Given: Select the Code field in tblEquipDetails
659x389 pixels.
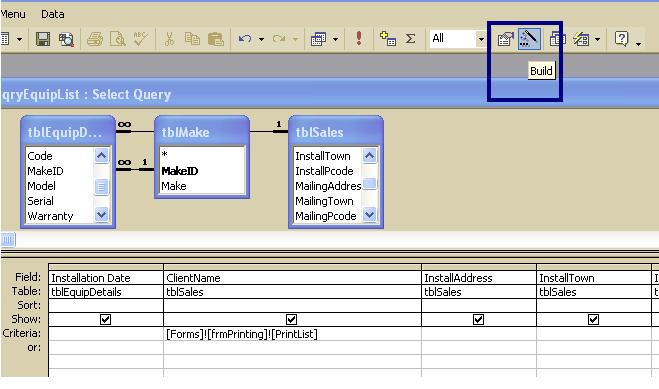Looking at the screenshot, I should point(40,156).
